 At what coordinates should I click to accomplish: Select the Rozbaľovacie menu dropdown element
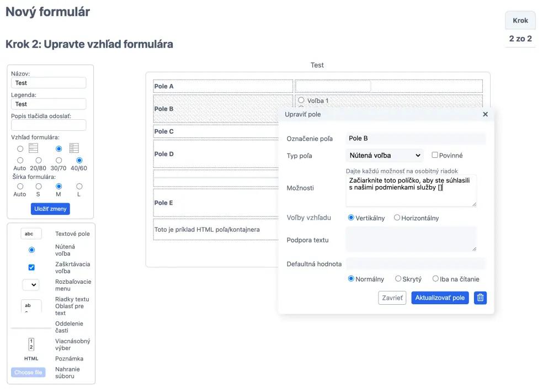[31, 285]
